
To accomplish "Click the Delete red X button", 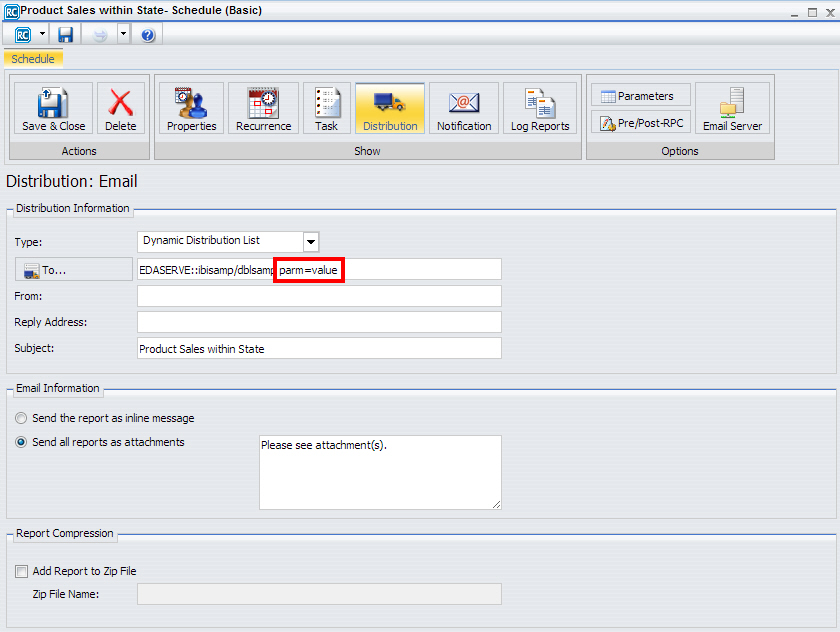I will click(121, 109).
